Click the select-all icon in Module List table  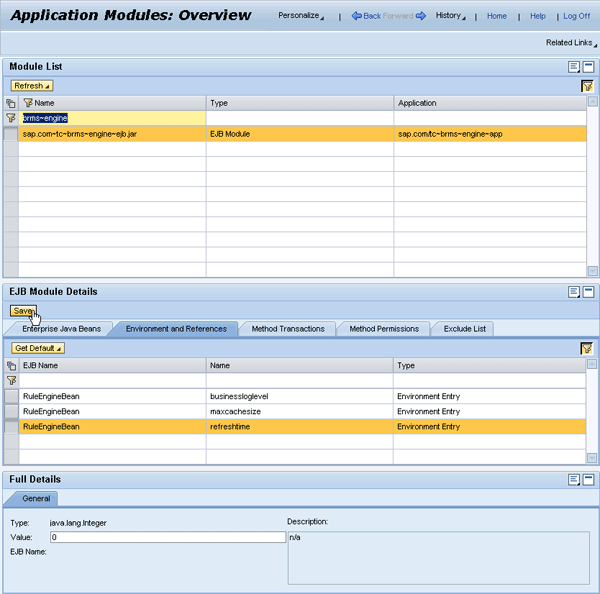point(11,103)
